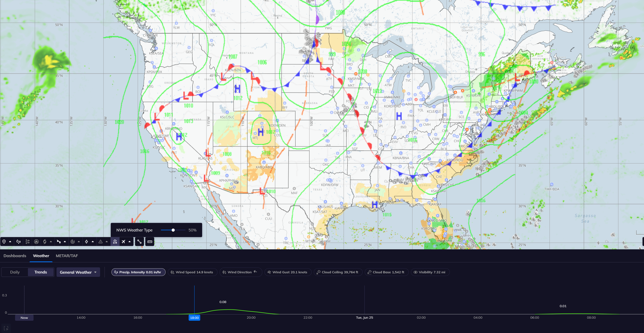Click the expand panel icon at bottom left
This screenshot has height=333, width=644.
point(6,328)
